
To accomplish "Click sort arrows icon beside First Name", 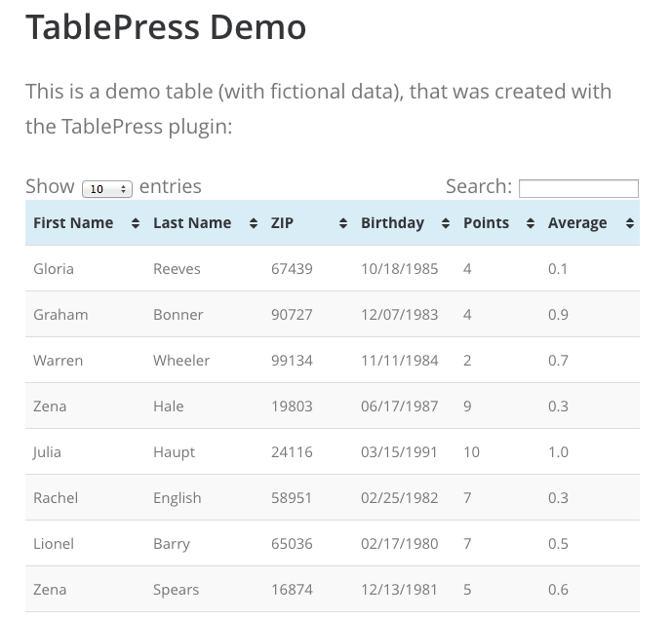I will [136, 223].
